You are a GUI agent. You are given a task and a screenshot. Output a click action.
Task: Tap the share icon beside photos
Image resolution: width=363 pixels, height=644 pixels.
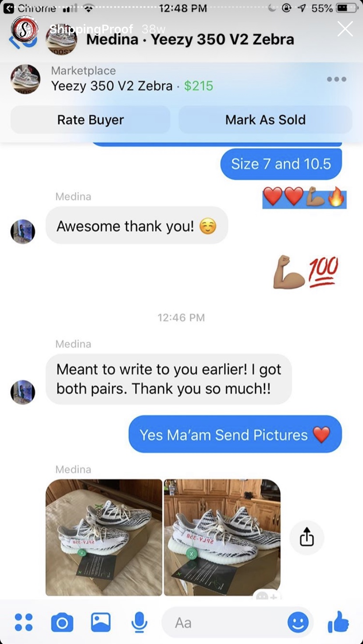[x=307, y=537]
